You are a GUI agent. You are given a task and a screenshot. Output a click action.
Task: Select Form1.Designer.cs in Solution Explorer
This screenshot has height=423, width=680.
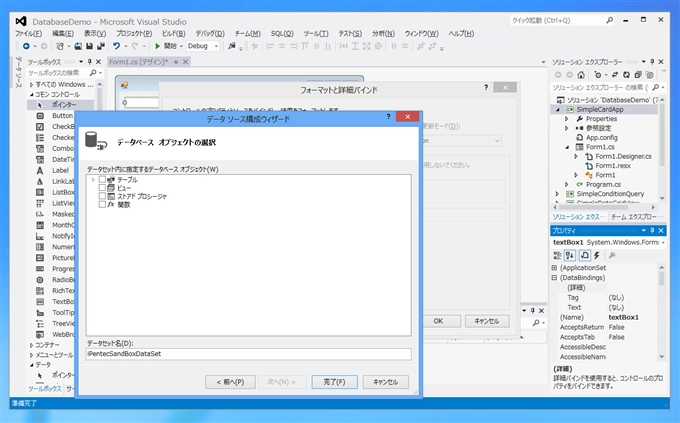(623, 156)
